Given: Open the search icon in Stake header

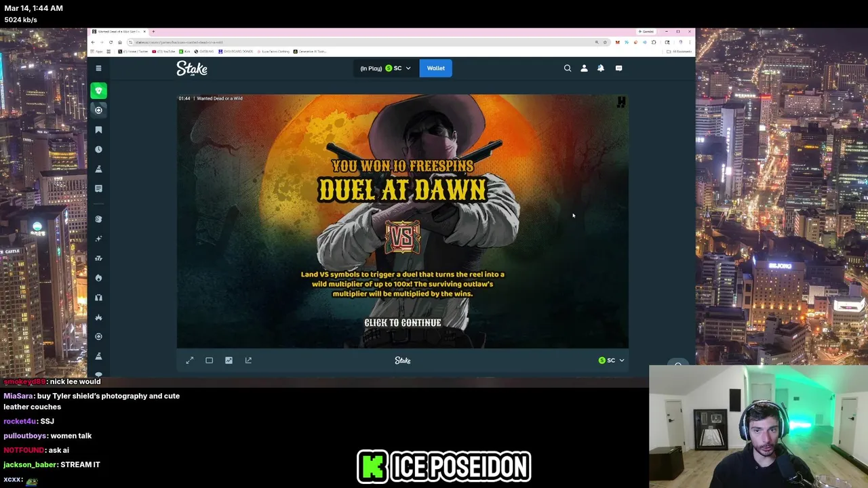Looking at the screenshot, I should pyautogui.click(x=568, y=68).
